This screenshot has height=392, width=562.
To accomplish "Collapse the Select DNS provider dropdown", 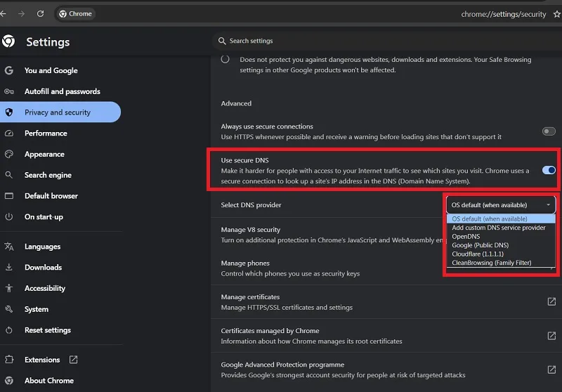I will [x=501, y=205].
